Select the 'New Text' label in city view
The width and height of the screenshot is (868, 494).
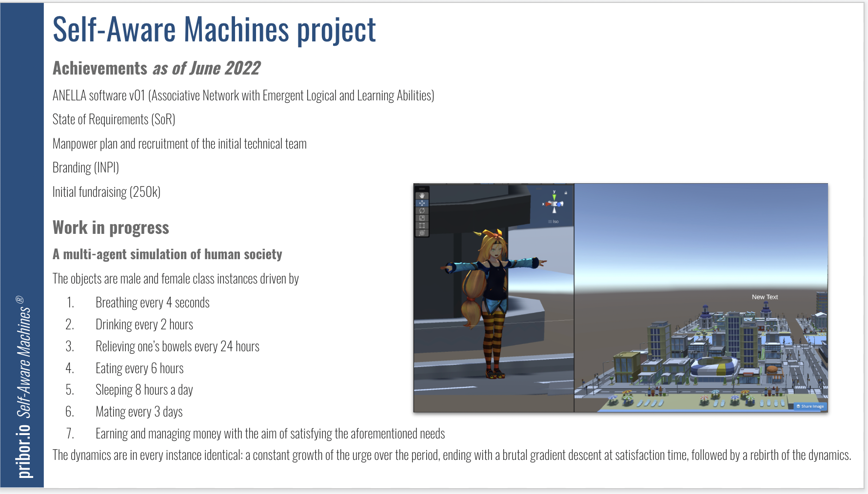pos(765,297)
